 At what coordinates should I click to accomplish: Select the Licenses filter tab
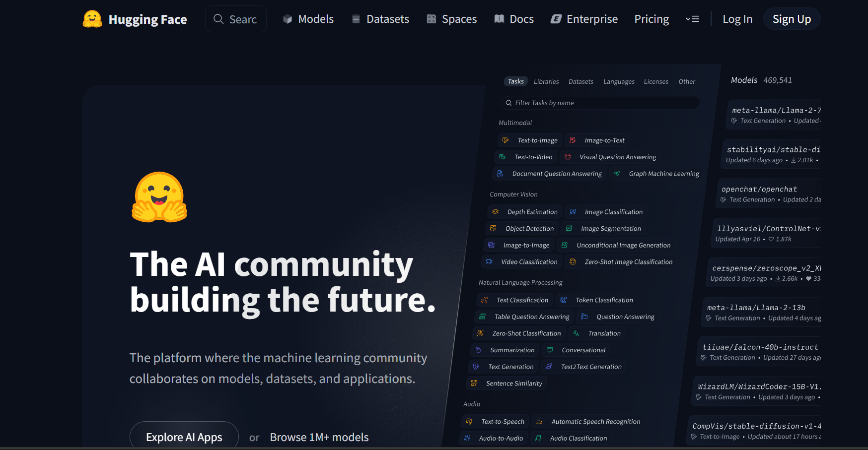[656, 82]
